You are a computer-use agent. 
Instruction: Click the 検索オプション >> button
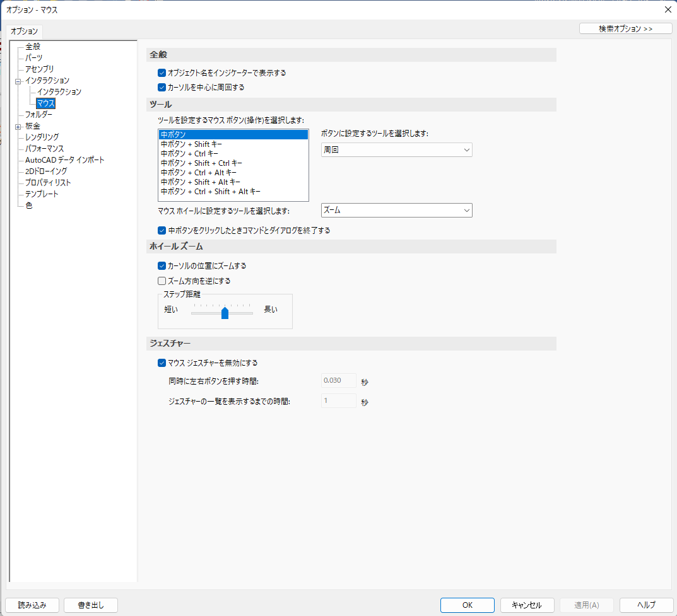(x=625, y=28)
